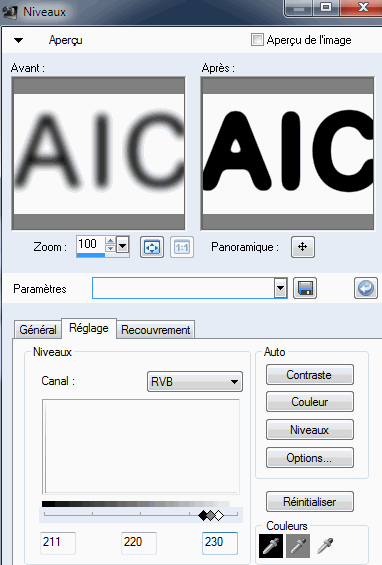The width and height of the screenshot is (382, 565).
Task: Select the white point eyedropper
Action: 325,546
